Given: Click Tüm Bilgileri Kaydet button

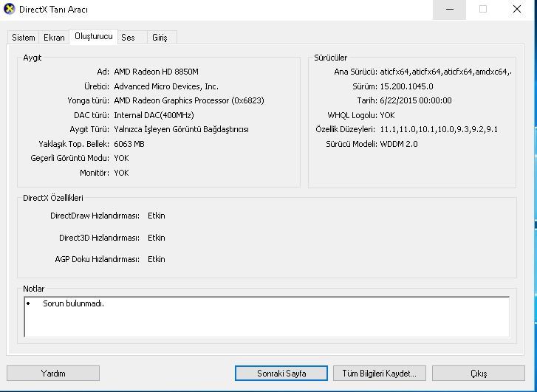Looking at the screenshot, I should pos(380,373).
